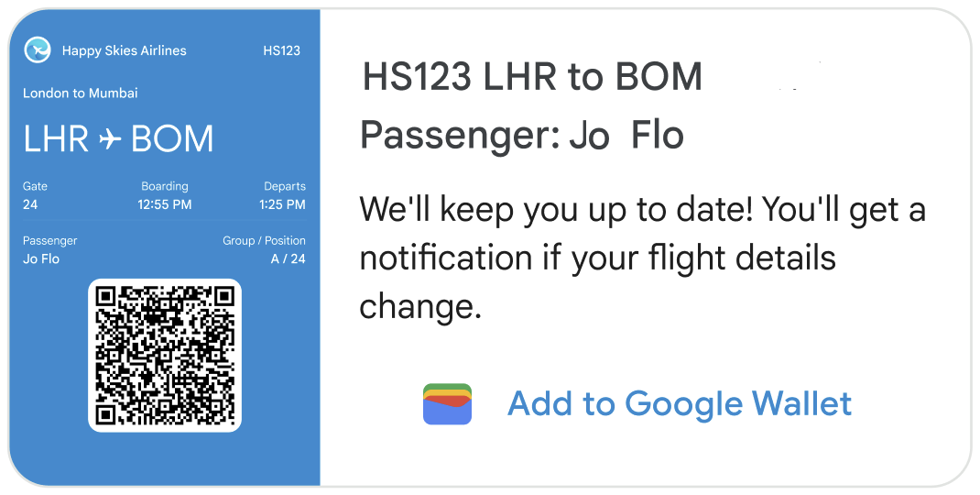Click the Happy Skies Airlines logo icon
This screenshot has width=980, height=495.
(38, 50)
